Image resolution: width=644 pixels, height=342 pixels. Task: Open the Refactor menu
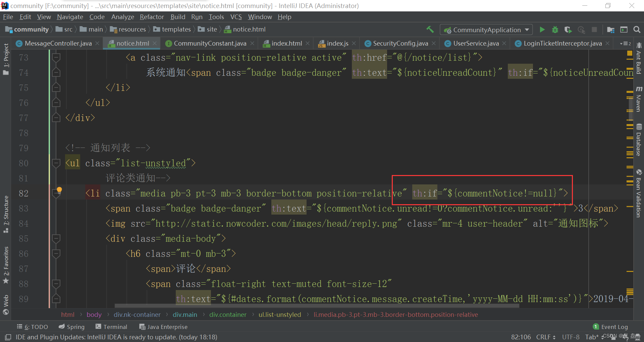coord(152,17)
